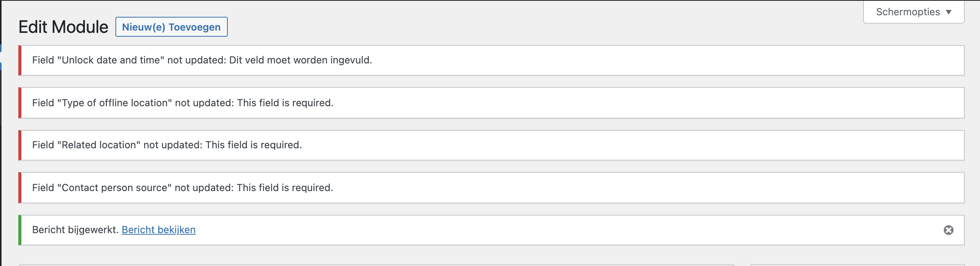Click the green border of the success notice

click(20, 230)
